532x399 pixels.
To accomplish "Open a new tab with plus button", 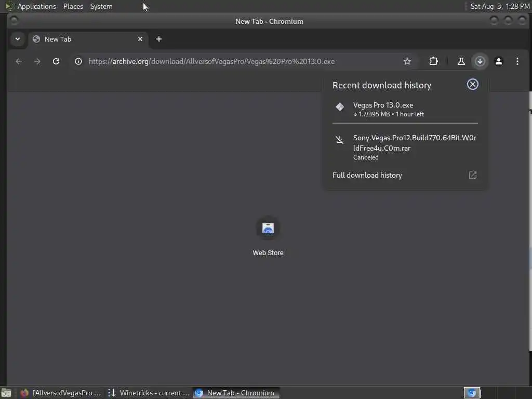I will [x=159, y=39].
